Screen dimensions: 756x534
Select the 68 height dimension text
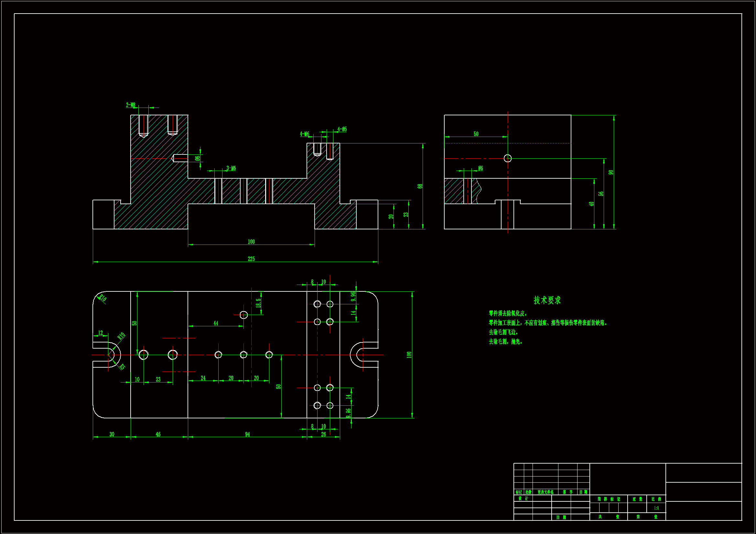pyautogui.click(x=420, y=186)
